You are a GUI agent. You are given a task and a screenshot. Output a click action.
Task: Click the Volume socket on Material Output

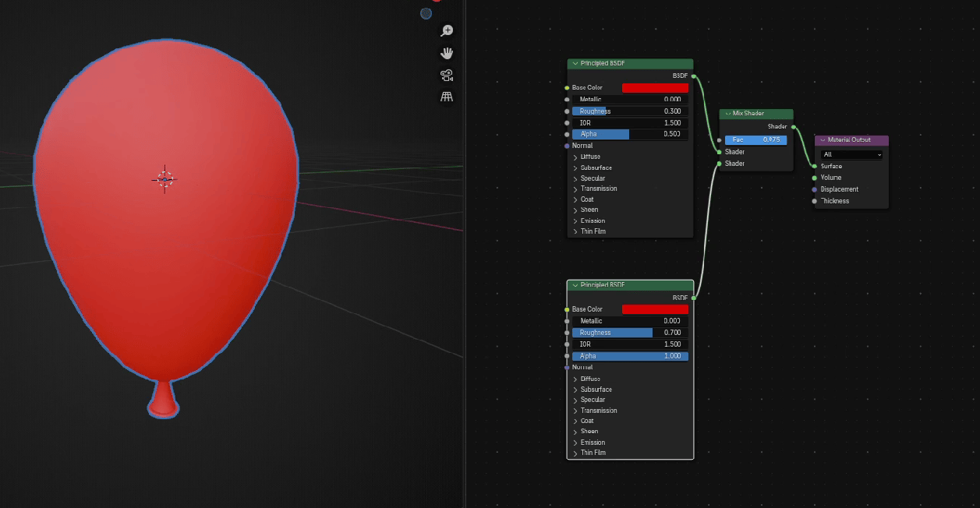click(x=815, y=178)
